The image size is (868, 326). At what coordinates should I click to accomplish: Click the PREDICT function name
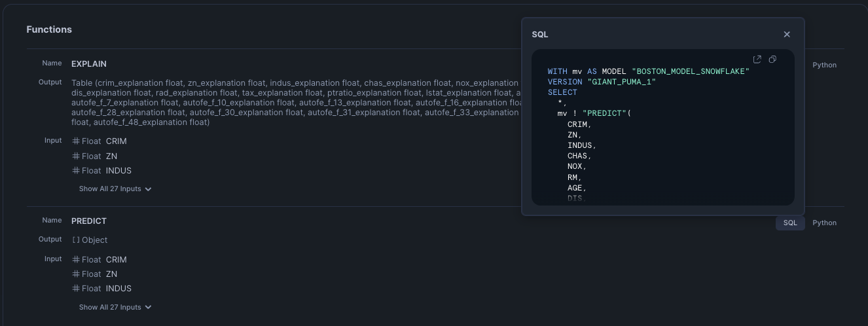pos(89,221)
